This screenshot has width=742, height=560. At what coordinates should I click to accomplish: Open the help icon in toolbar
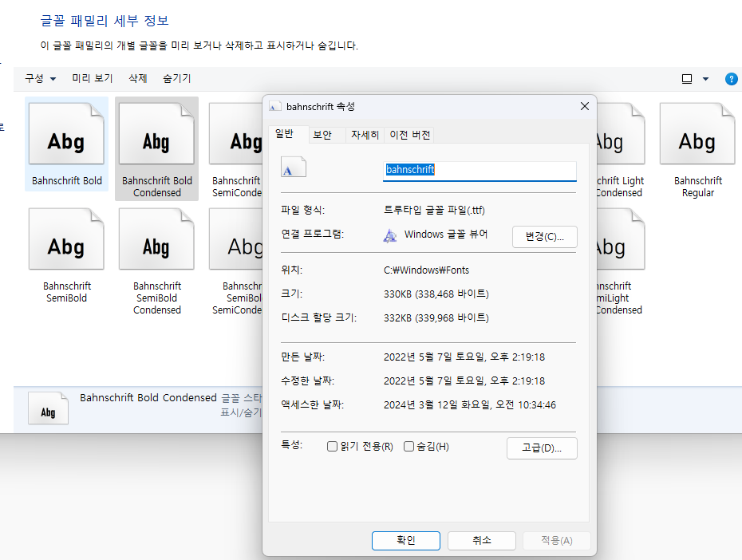pyautogui.click(x=731, y=79)
